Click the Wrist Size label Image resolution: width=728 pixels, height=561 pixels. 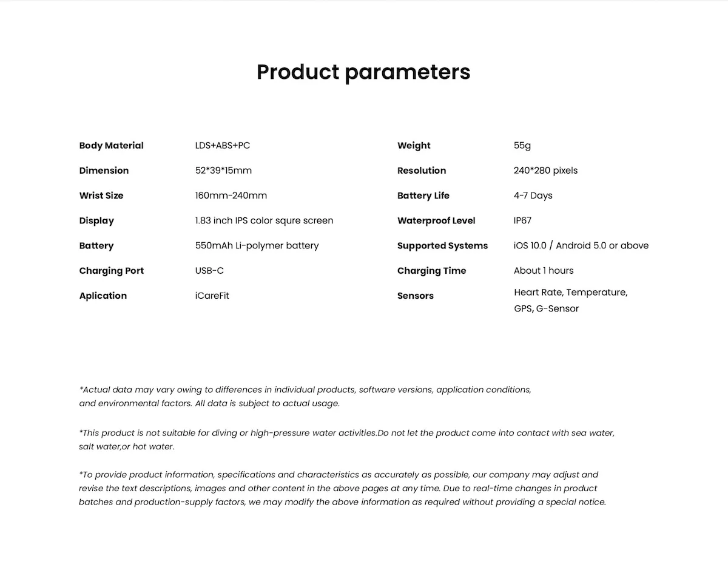click(x=101, y=195)
